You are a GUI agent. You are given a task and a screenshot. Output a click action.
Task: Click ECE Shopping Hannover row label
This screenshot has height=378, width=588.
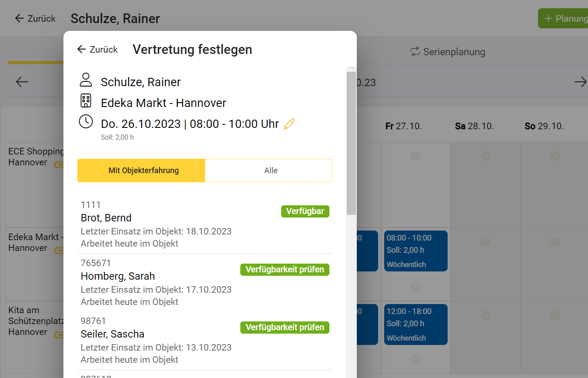(x=36, y=157)
